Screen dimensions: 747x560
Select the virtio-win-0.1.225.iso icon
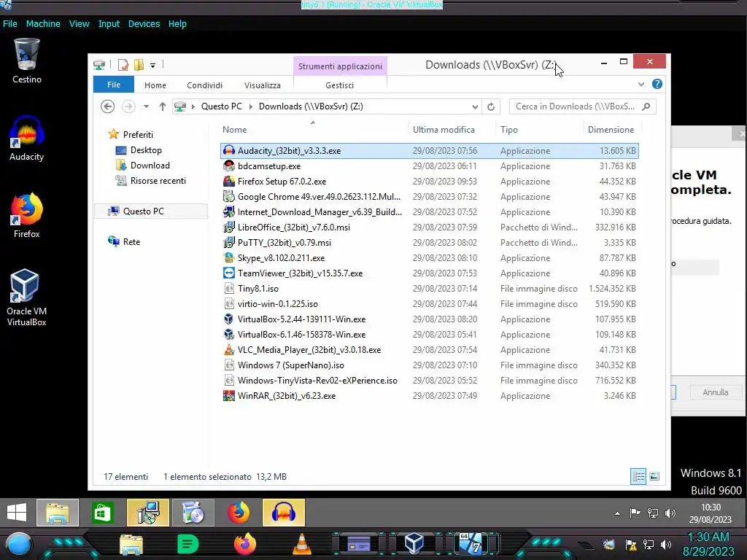(x=228, y=303)
